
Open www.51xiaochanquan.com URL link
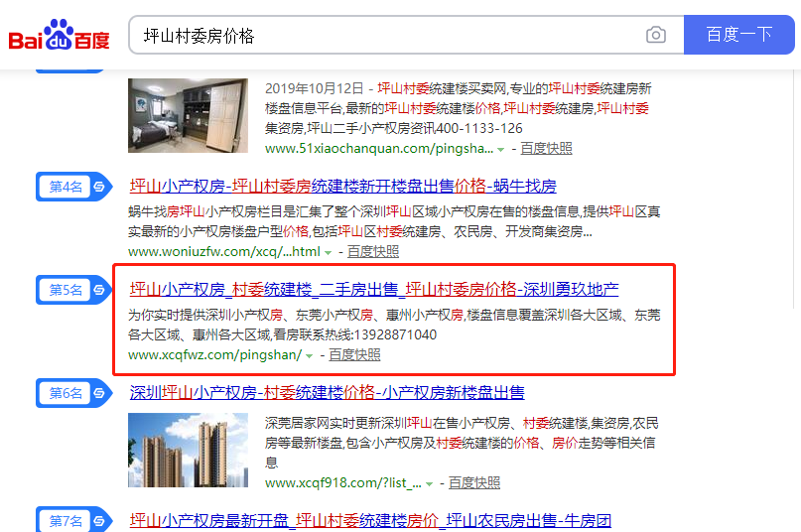[x=379, y=148]
